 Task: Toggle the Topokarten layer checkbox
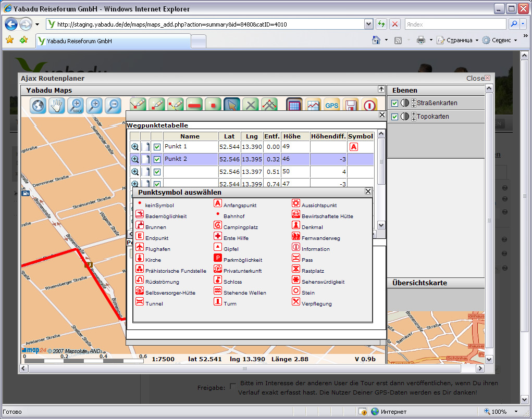pyautogui.click(x=394, y=117)
